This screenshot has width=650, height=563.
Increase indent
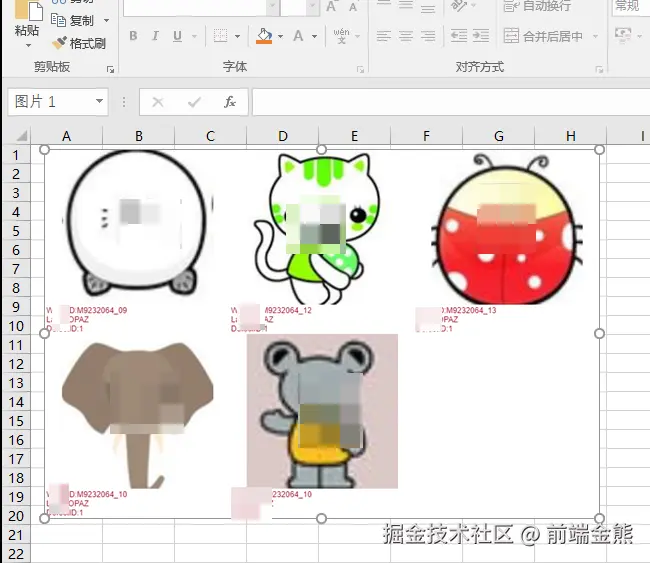(481, 36)
